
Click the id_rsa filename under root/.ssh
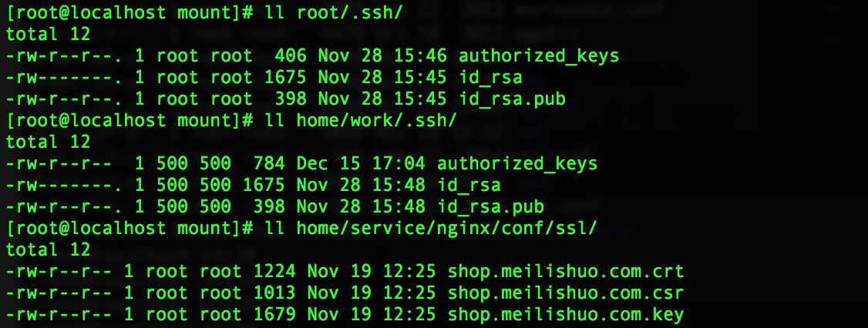[490, 78]
